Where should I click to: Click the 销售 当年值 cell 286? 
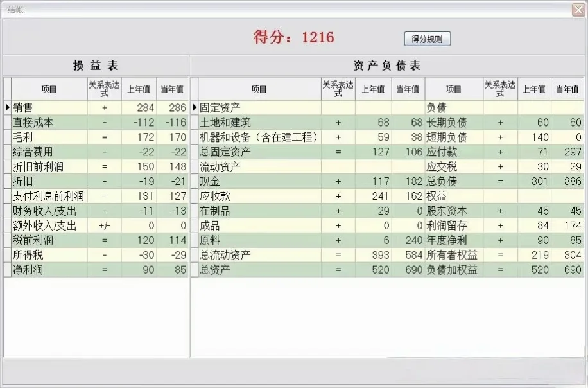pyautogui.click(x=173, y=108)
